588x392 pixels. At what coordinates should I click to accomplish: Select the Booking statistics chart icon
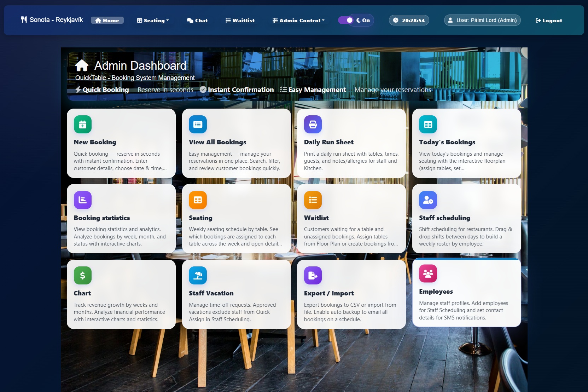82,200
